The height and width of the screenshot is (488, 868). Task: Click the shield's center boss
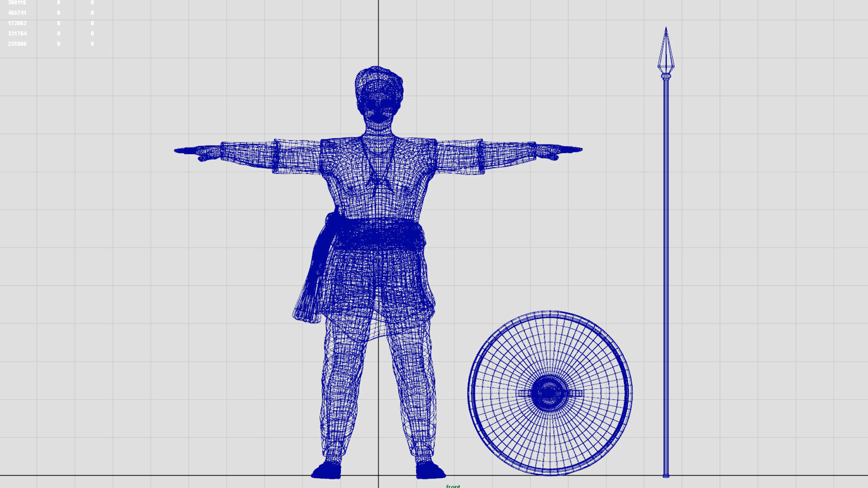click(549, 393)
